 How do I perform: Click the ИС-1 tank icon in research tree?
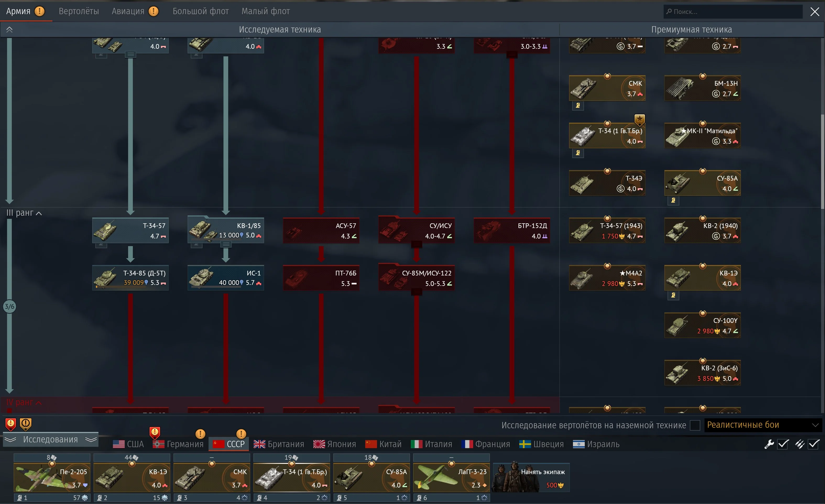coord(201,278)
